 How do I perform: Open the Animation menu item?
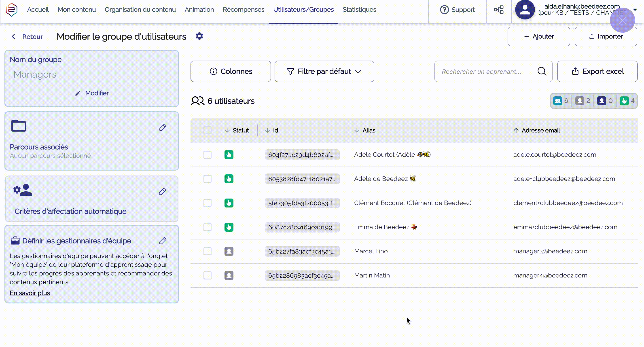pyautogui.click(x=199, y=10)
